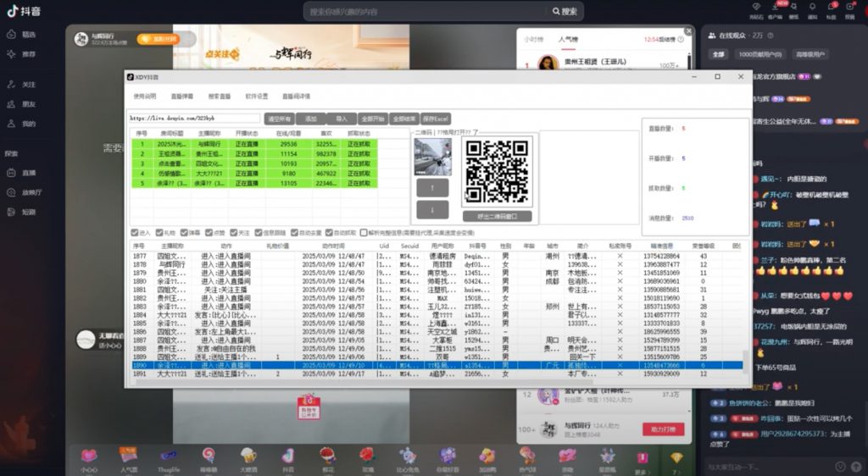Click the 添加 button

click(311, 119)
